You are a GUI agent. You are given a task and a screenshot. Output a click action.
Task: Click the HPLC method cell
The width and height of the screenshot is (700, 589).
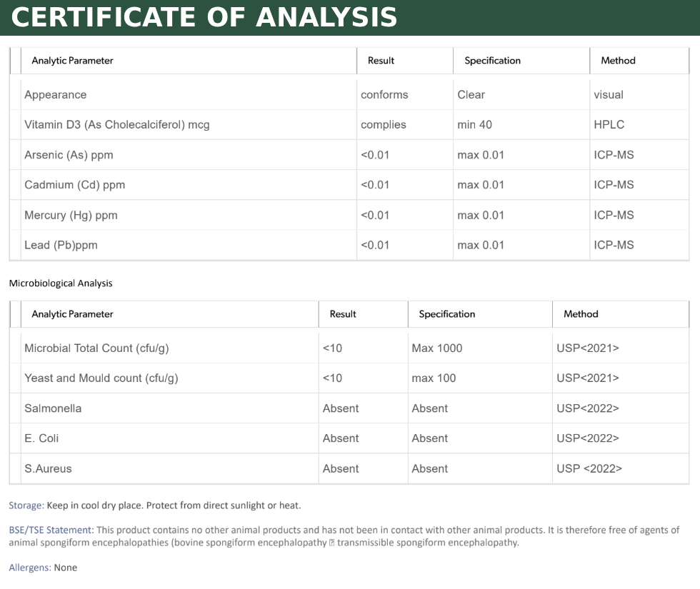(609, 125)
